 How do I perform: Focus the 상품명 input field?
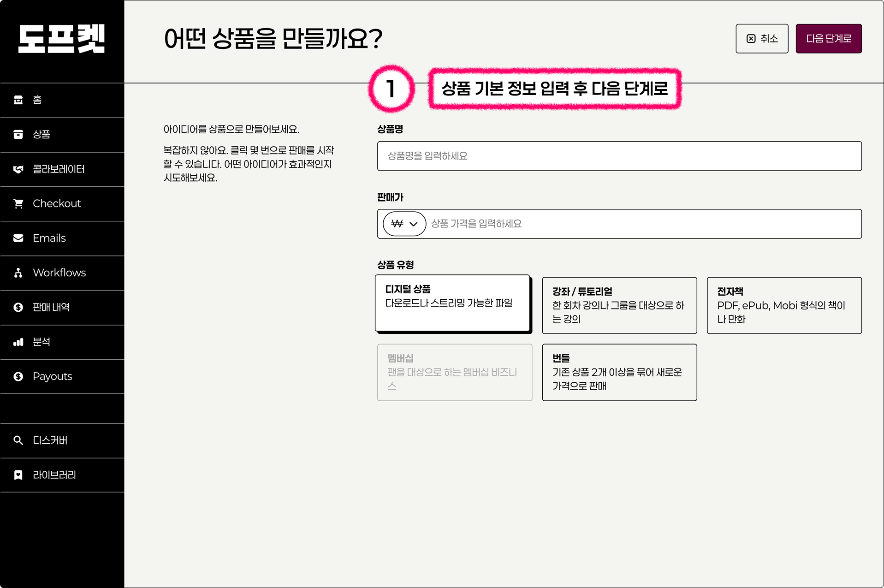coord(619,156)
